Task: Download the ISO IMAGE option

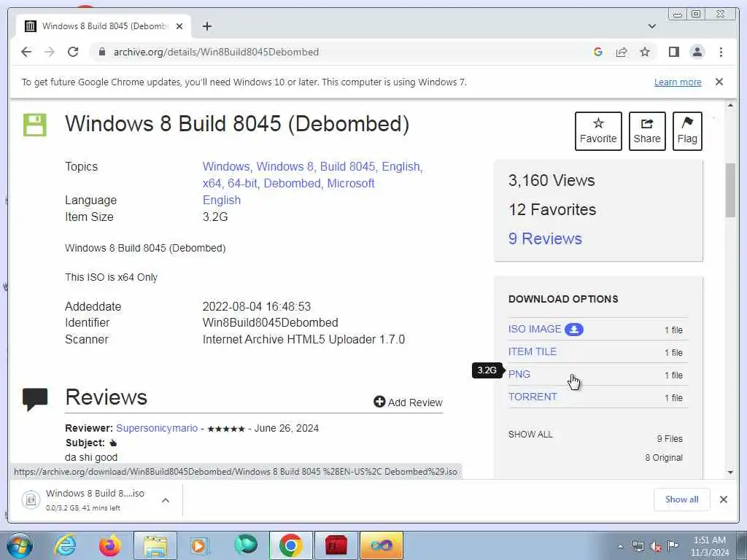Action: tap(535, 329)
